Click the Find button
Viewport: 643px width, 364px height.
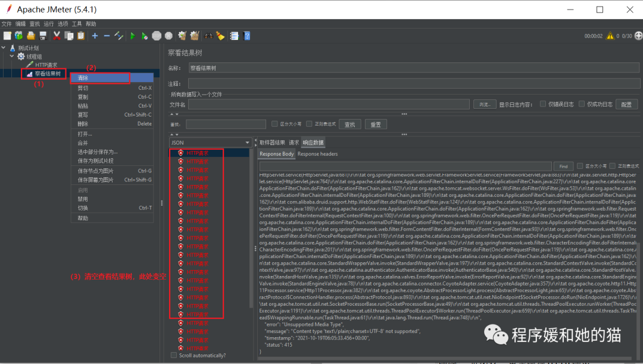click(x=563, y=166)
